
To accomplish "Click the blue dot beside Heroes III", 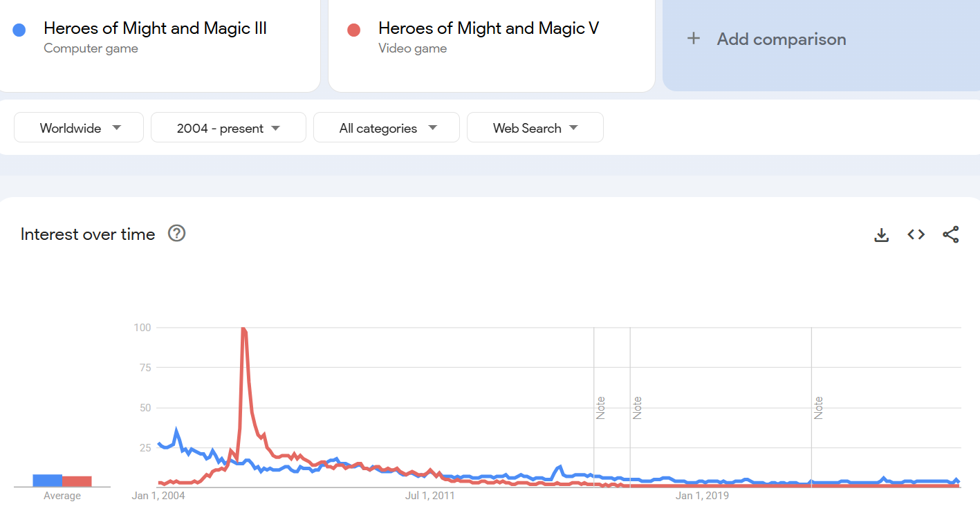I will point(19,30).
